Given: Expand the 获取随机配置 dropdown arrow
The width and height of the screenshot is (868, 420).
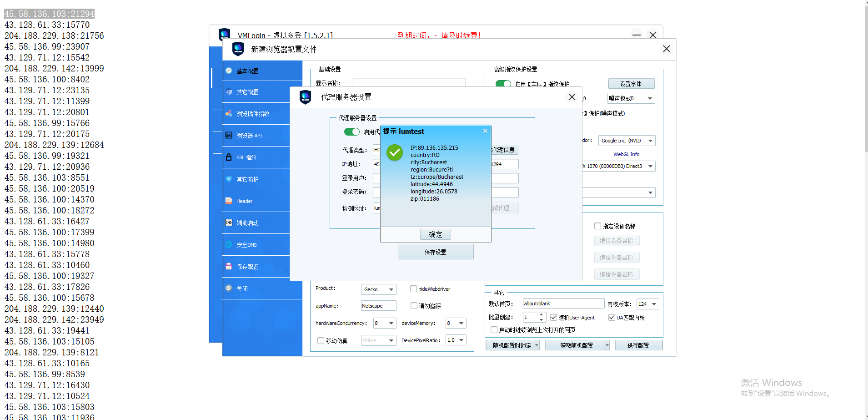Looking at the screenshot, I should point(607,345).
